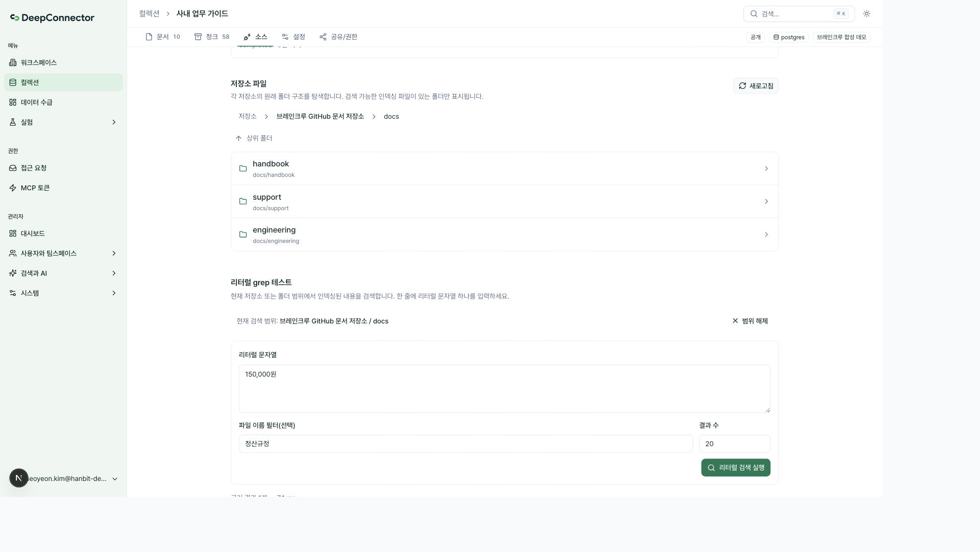Click 저장소 breadcrumb root

(247, 116)
